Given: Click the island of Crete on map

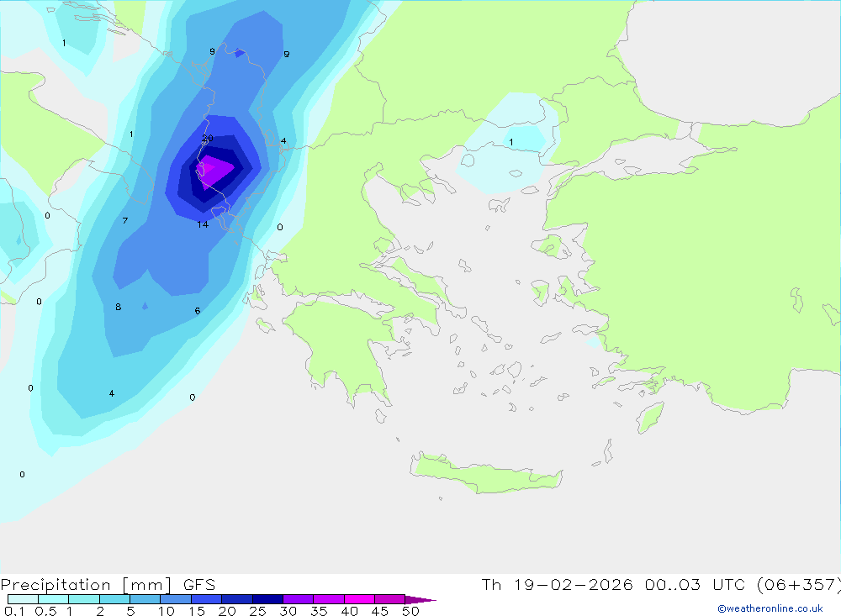Looking at the screenshot, I should (487, 475).
